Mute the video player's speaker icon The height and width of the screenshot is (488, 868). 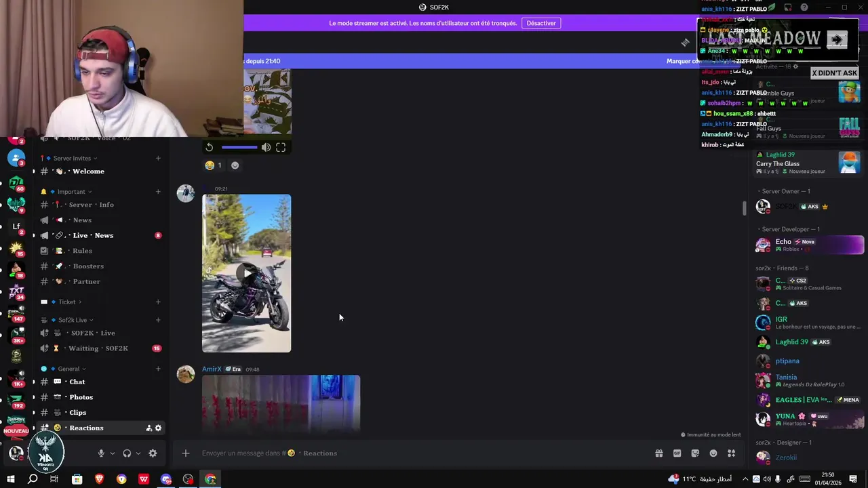click(x=267, y=147)
